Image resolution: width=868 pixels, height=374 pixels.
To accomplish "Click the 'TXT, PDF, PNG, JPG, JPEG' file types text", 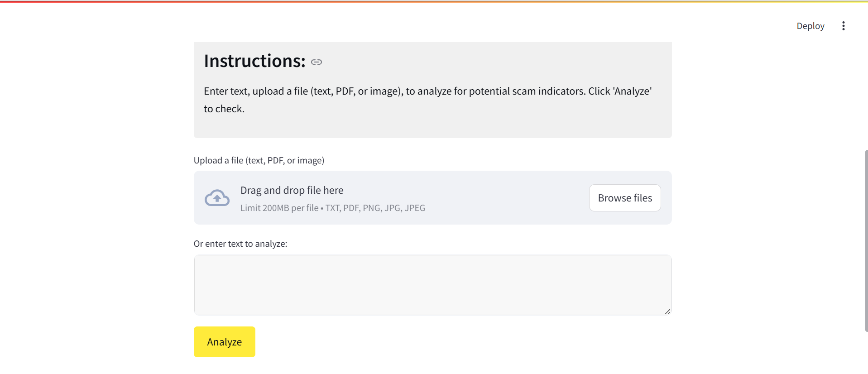I will pos(375,208).
